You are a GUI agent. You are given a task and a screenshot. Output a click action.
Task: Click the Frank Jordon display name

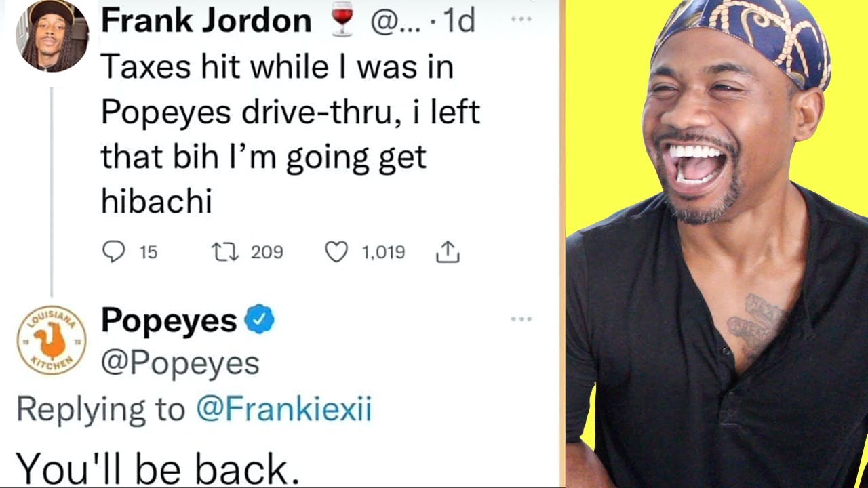[206, 21]
